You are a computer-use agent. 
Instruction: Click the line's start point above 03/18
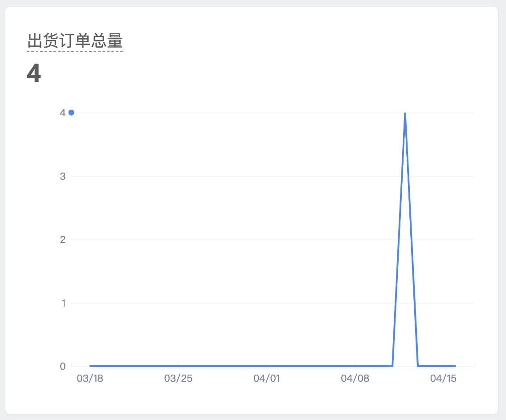[90, 366]
